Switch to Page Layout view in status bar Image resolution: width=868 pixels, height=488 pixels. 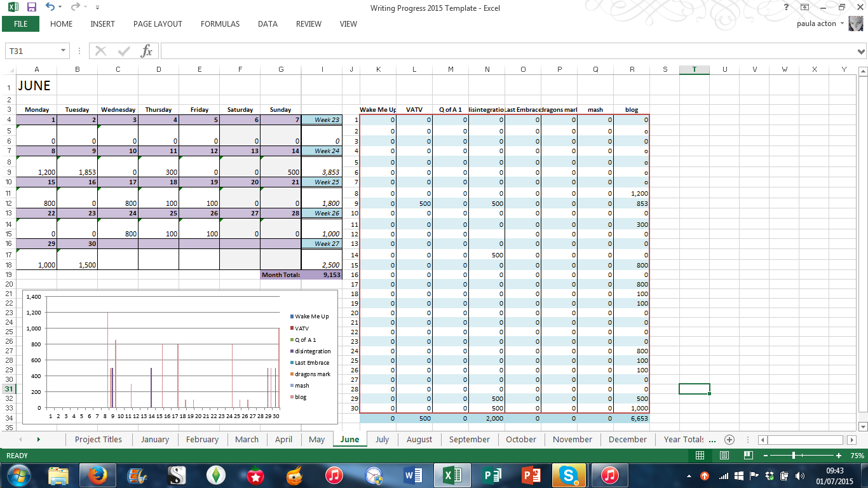click(x=724, y=456)
